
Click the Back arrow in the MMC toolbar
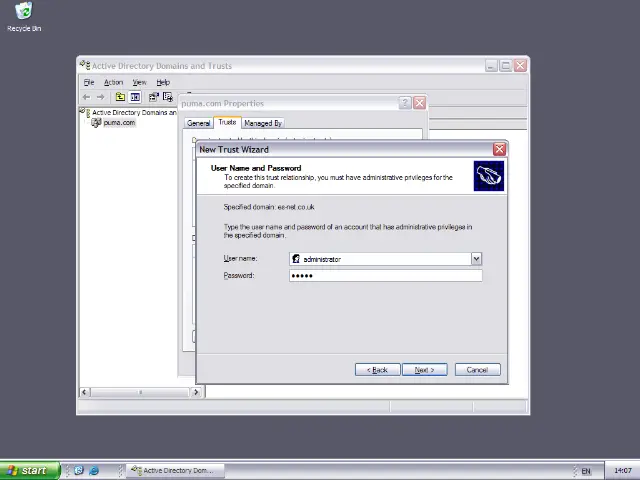point(86,97)
